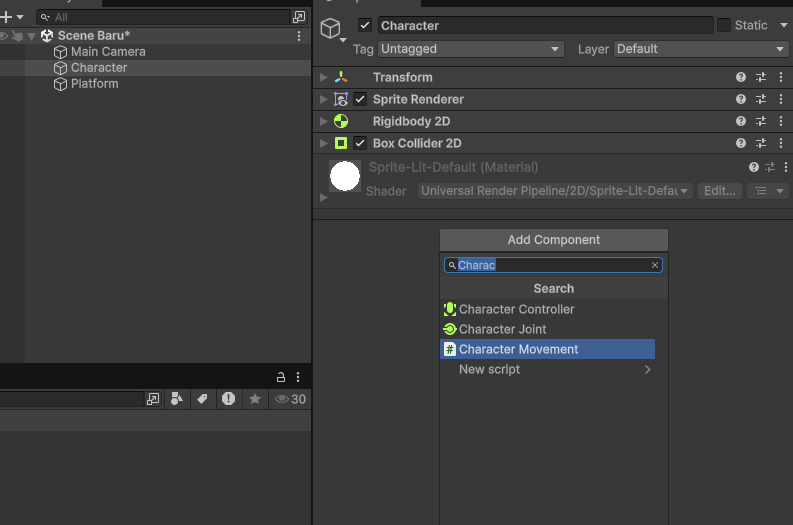Open Rigidbody 2D three-dot menu
The image size is (793, 525).
[781, 121]
